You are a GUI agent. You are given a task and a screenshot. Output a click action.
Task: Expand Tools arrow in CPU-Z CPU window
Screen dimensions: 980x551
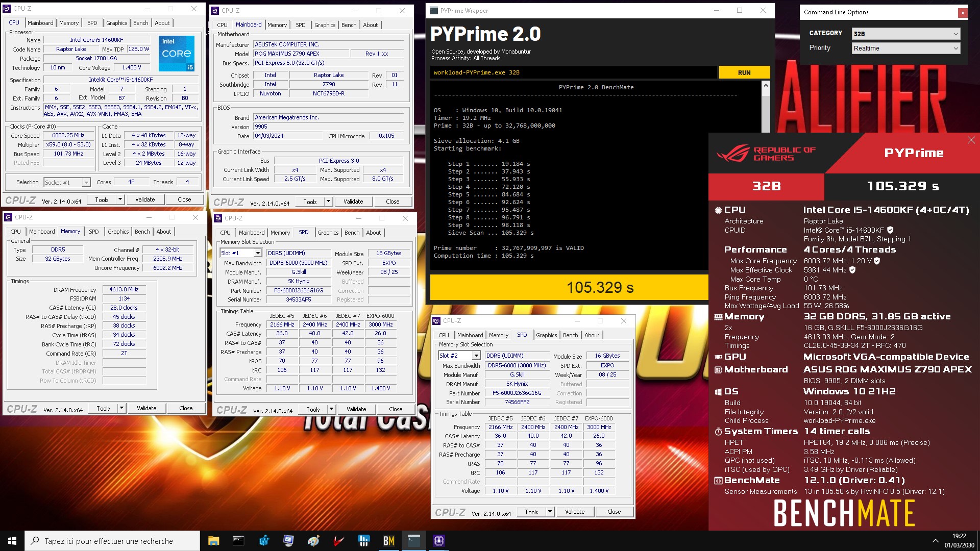[120, 199]
